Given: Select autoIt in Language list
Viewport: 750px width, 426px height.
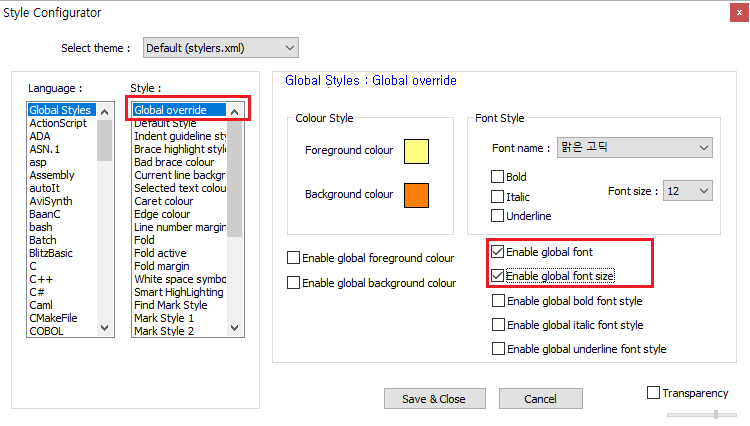Looking at the screenshot, I should tap(62, 188).
